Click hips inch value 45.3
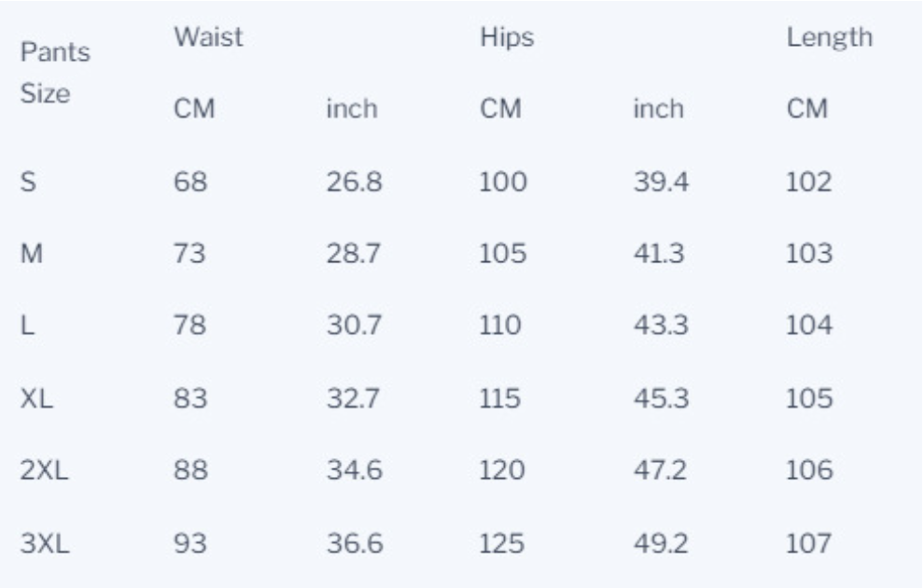The image size is (924, 588). click(661, 399)
